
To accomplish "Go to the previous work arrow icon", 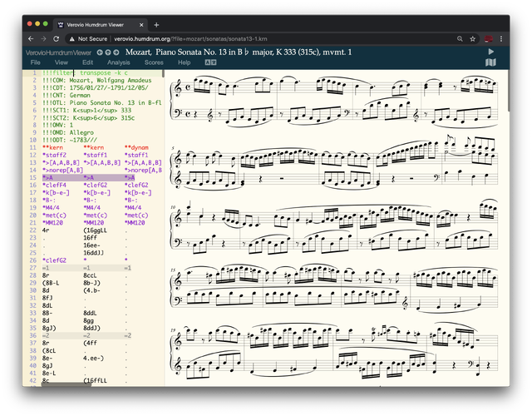I will [x=101, y=52].
